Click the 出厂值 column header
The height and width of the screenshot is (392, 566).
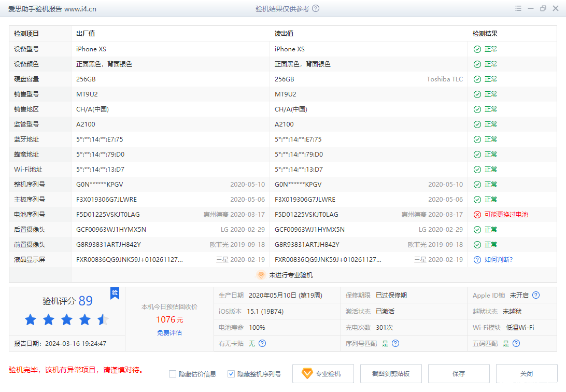point(86,34)
